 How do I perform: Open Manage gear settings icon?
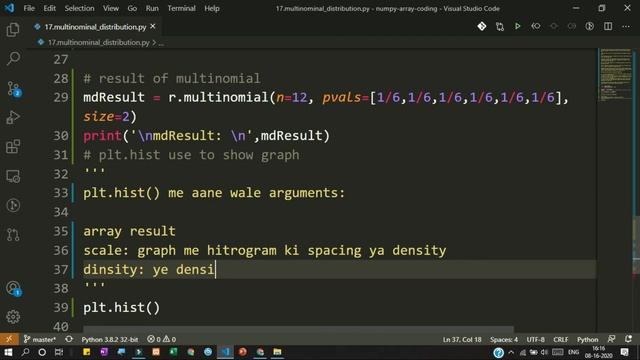pos(13,317)
